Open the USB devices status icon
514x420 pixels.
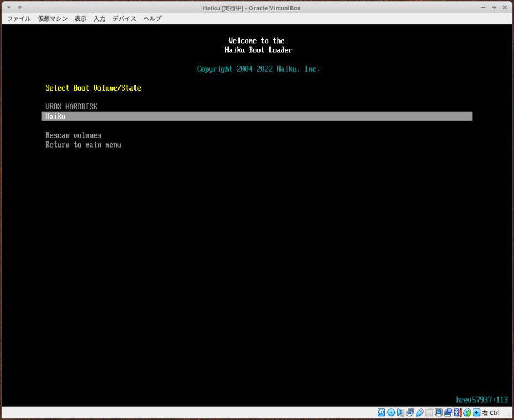(419, 412)
